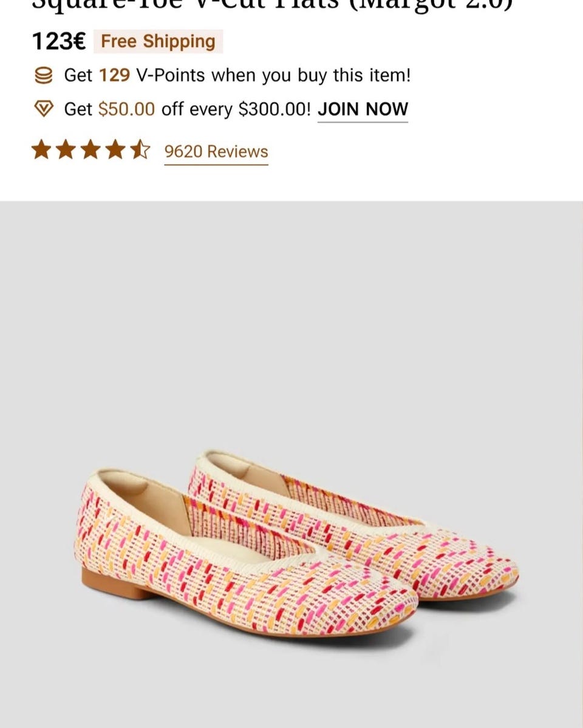Click the $50.00 discount amount
Screen dimensions: 583x728
click(x=126, y=109)
